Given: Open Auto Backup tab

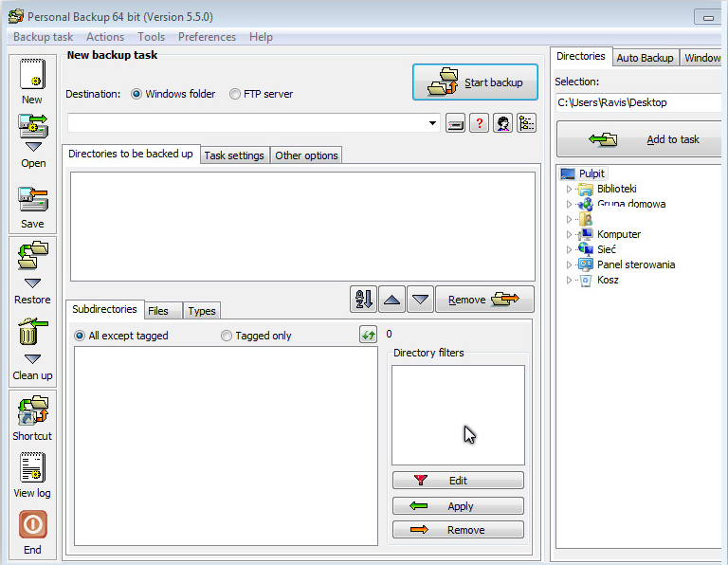Looking at the screenshot, I should (x=645, y=58).
